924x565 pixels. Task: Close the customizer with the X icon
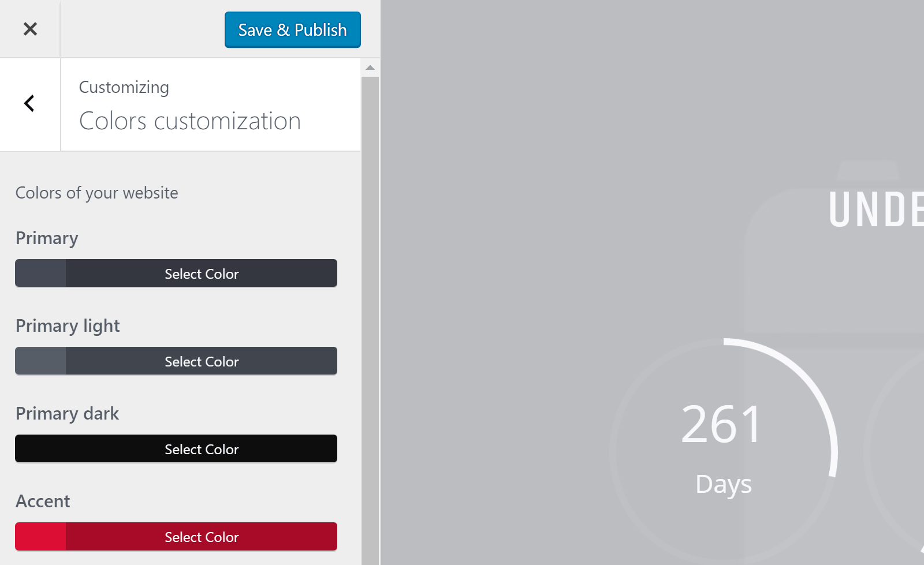(x=30, y=29)
